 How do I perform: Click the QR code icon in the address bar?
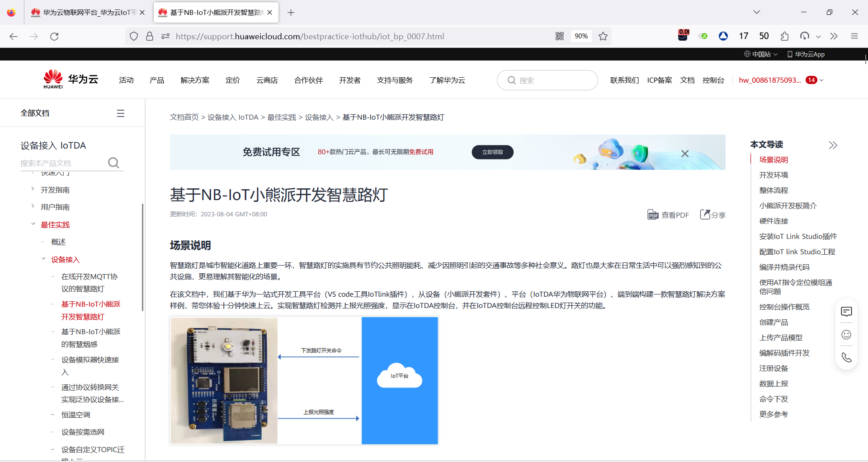click(x=560, y=36)
